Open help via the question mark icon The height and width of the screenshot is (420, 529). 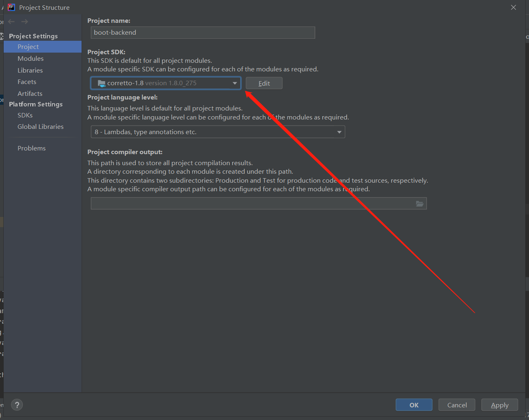(17, 405)
